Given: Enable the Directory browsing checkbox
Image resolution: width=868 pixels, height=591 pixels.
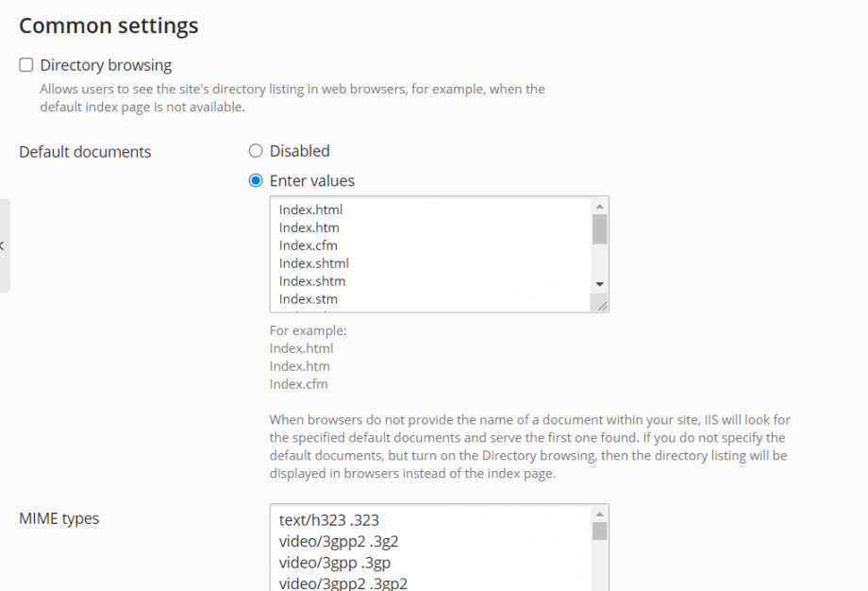Looking at the screenshot, I should point(26,64).
